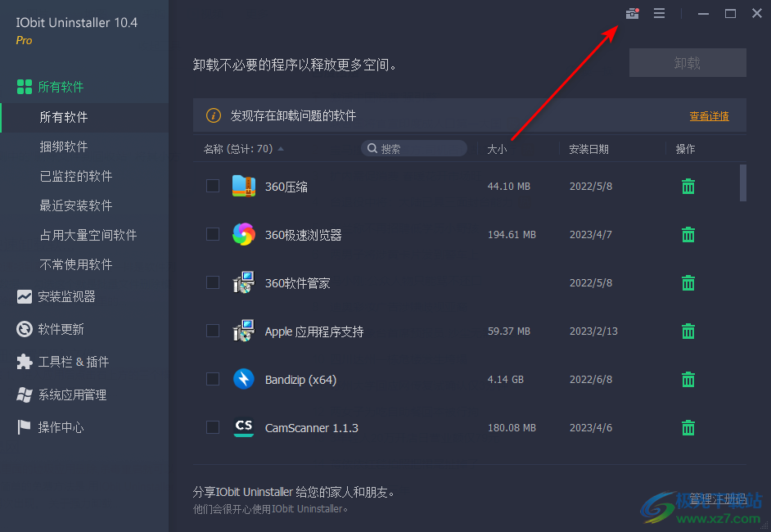Click the 软件更新 refresh icon
771x532 pixels.
(x=24, y=329)
